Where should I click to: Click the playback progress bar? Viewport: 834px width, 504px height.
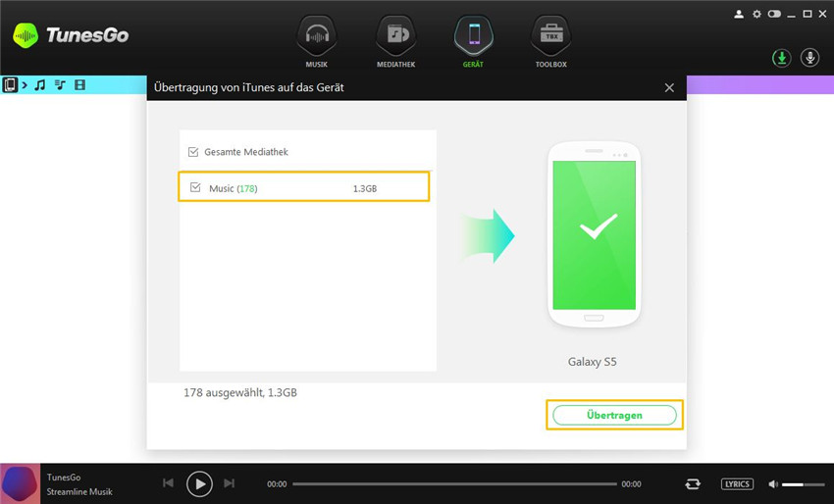coord(454,483)
